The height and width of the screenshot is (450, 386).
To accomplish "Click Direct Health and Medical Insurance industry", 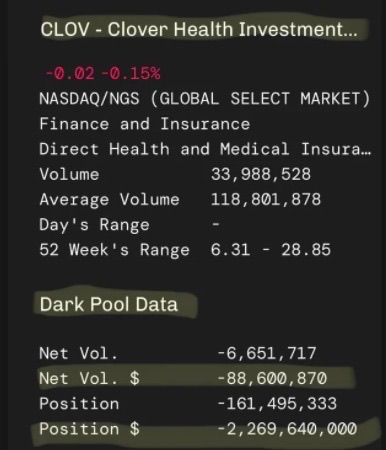I will pos(205,149).
